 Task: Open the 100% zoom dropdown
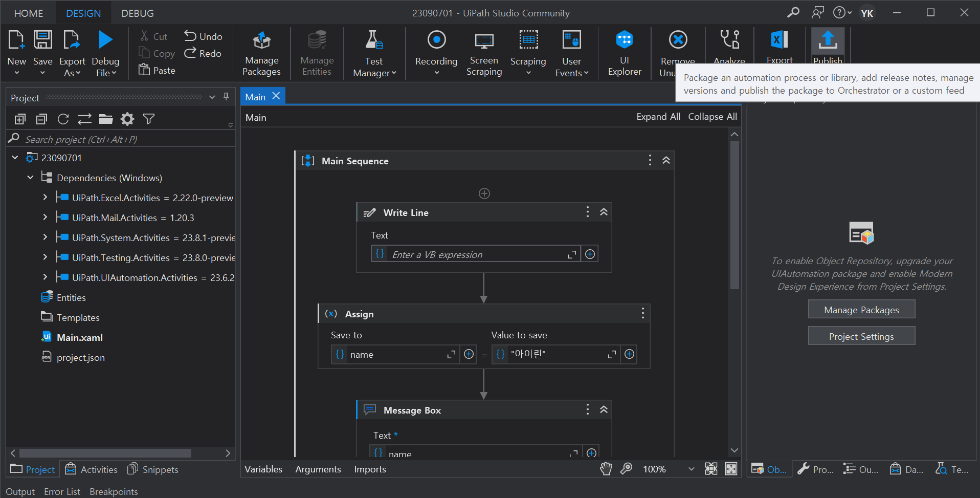click(x=691, y=469)
